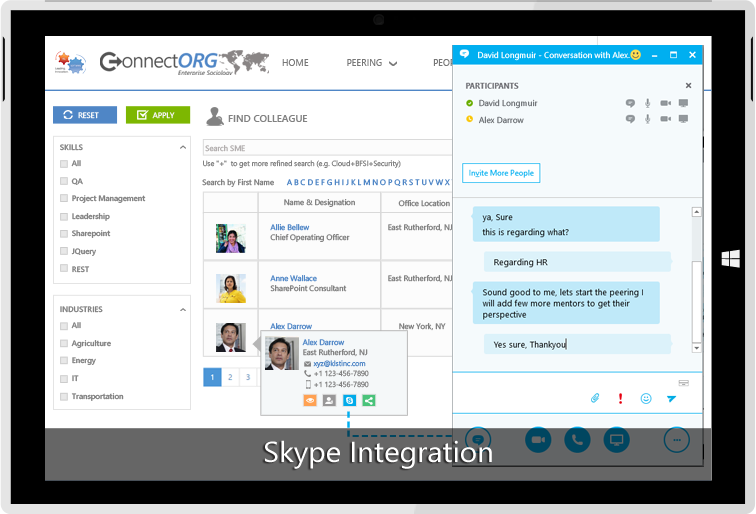This screenshot has height=514, width=756.
Task: Mute Alex Darrow's microphone
Action: pyautogui.click(x=648, y=119)
